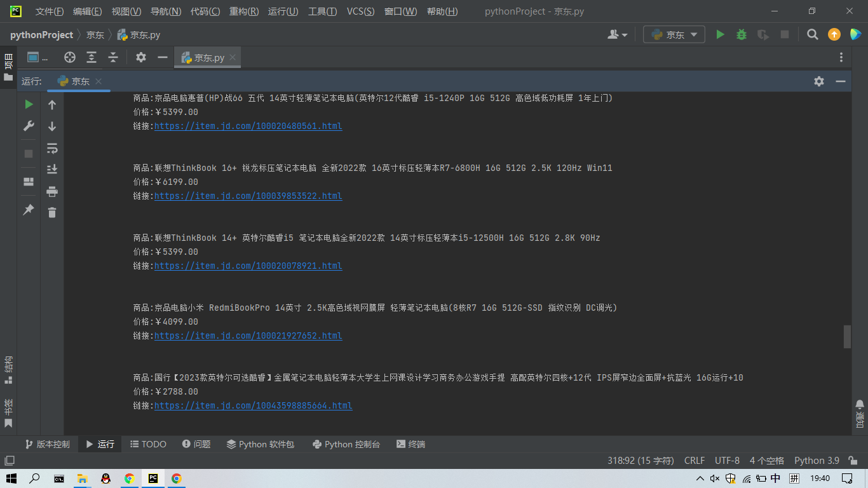Open link item.jd.com/100021927652.html
This screenshot has width=868, height=488.
(x=248, y=335)
